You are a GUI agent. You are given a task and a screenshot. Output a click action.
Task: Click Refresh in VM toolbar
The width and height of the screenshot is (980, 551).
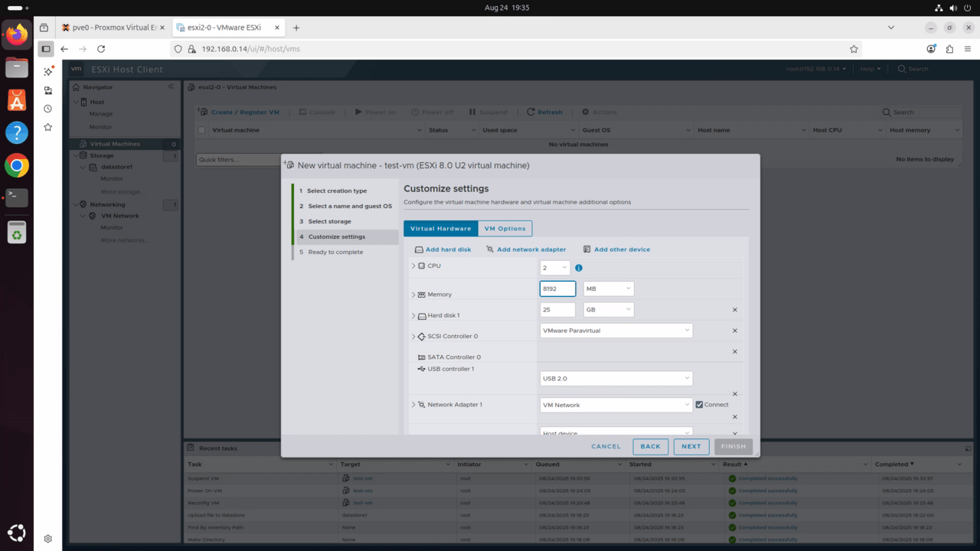pyautogui.click(x=544, y=112)
